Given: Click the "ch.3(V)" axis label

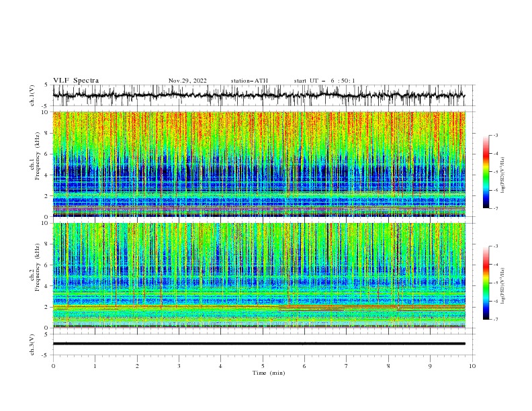Looking at the screenshot, I should pos(32,345).
